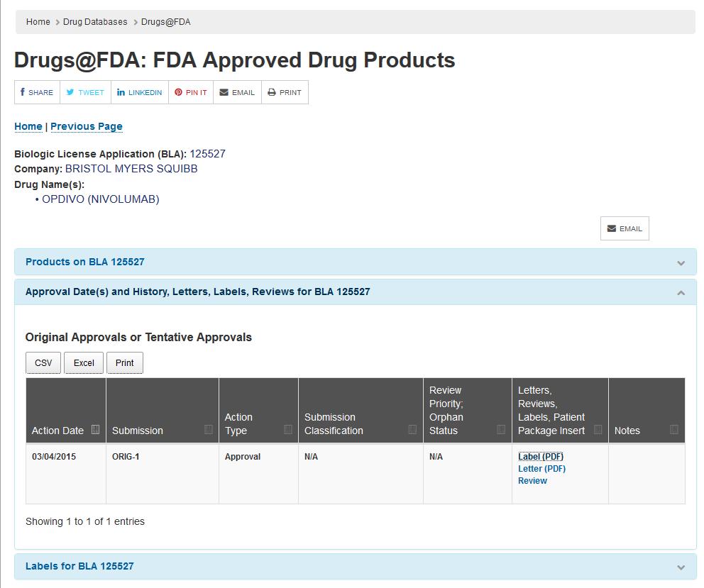Sort by Submission column icon
The width and height of the screenshot is (704, 588).
tap(209, 430)
